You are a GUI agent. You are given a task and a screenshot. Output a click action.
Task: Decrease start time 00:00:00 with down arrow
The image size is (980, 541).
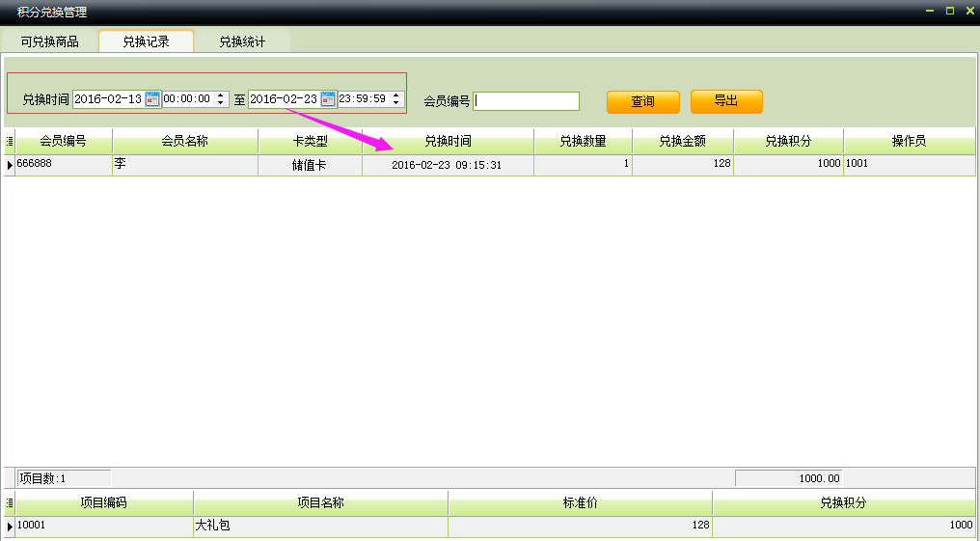click(x=221, y=102)
